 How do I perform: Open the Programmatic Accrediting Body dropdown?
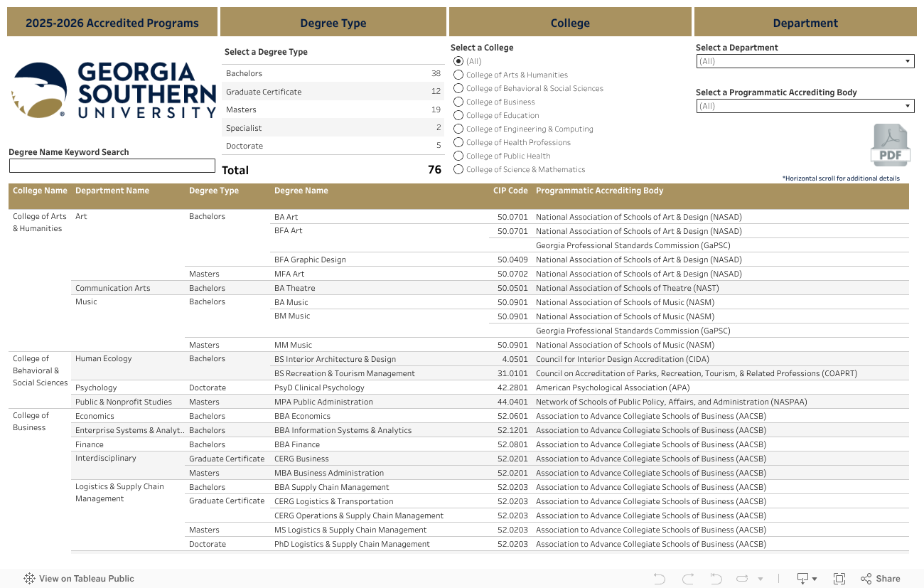tap(805, 106)
